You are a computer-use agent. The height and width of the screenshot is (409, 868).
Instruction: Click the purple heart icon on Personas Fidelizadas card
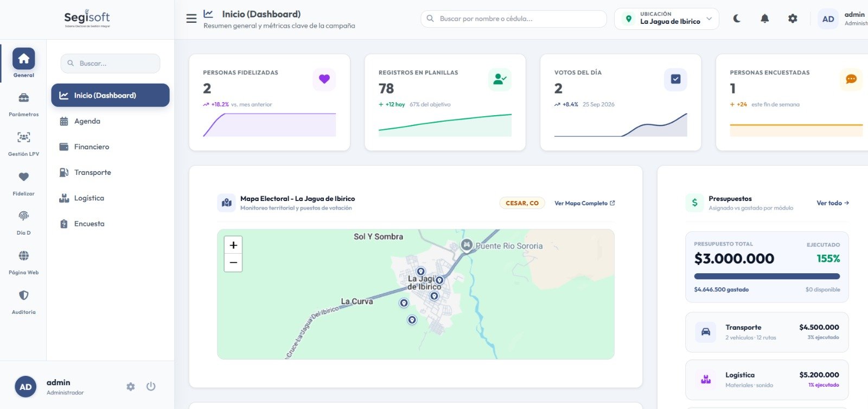click(x=324, y=79)
